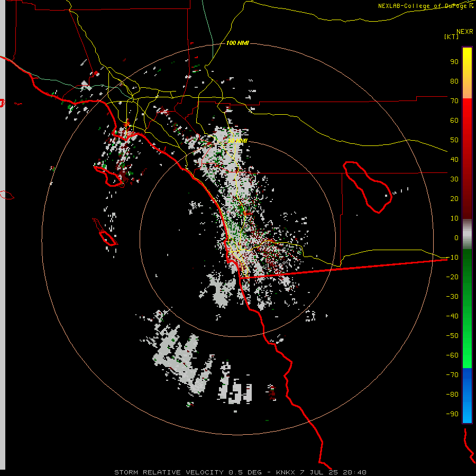Select the yellow-orange segment of the color bar
The image size is (476, 476).
pyautogui.click(x=467, y=73)
